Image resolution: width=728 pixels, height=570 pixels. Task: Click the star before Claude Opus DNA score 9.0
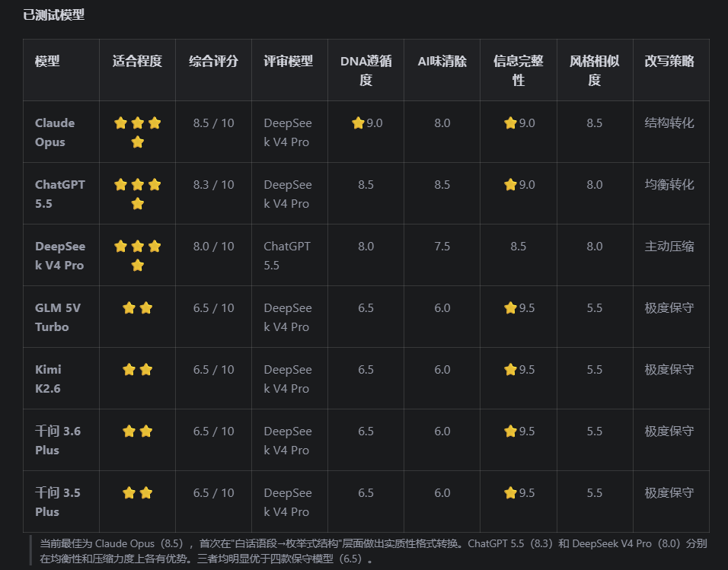tap(358, 123)
